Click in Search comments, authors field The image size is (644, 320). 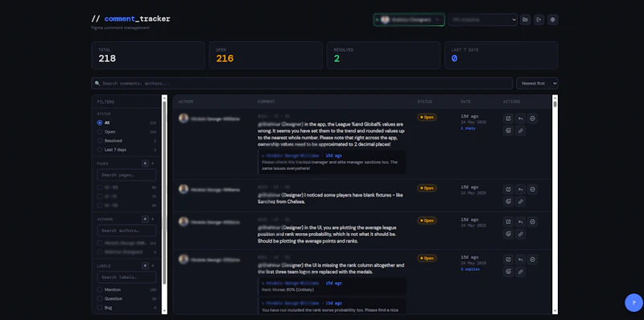point(302,83)
